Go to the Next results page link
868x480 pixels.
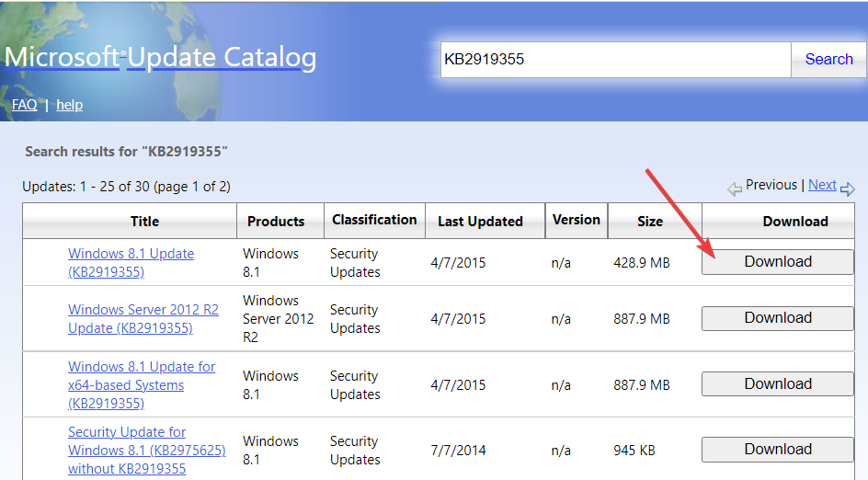click(x=822, y=185)
